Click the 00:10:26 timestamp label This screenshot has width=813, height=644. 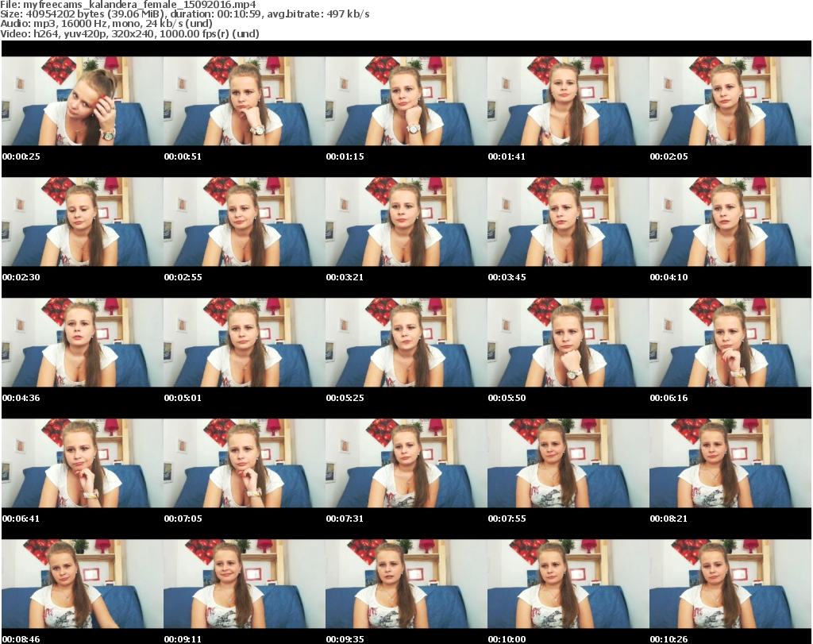click(669, 639)
